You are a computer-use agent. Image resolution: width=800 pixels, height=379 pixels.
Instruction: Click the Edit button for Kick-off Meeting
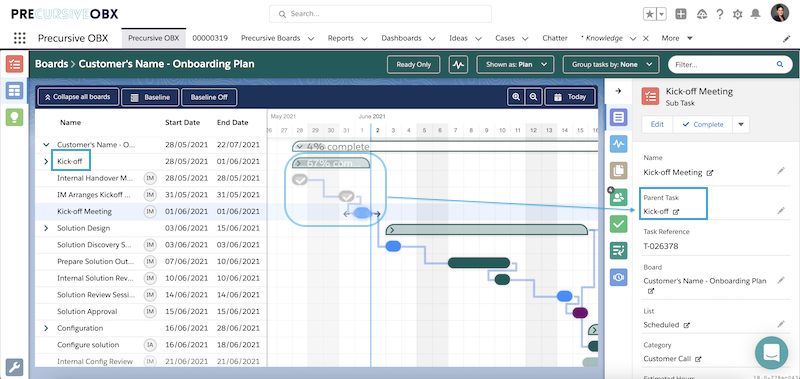657,124
